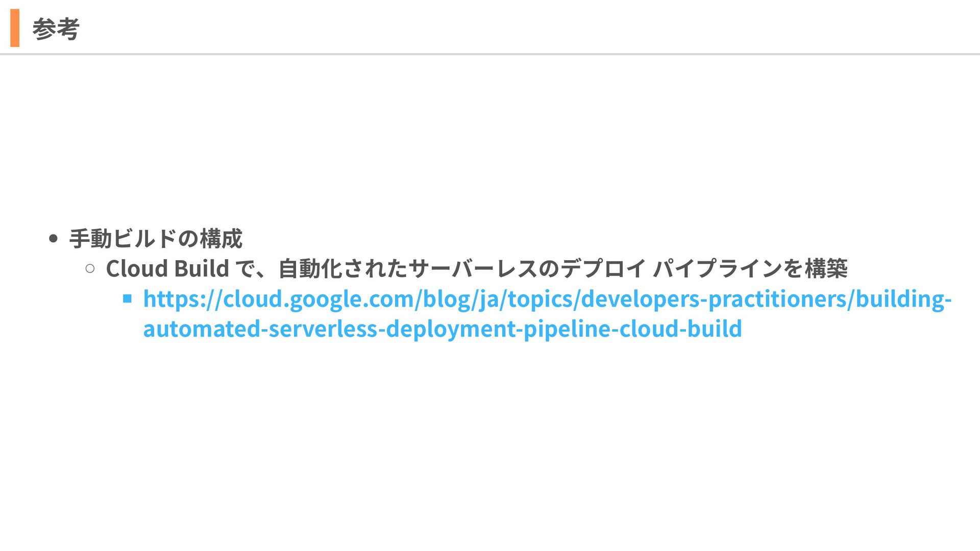Click "building-" at the end of the URL's first line

click(x=903, y=299)
